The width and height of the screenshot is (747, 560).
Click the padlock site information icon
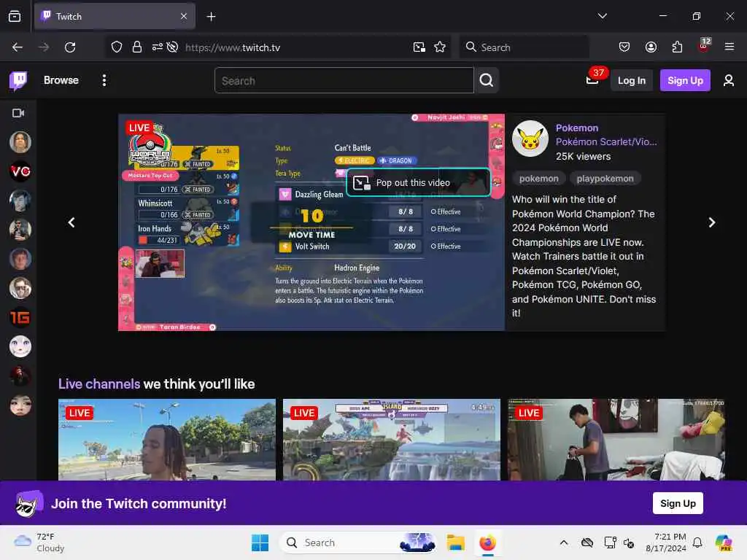click(x=137, y=47)
